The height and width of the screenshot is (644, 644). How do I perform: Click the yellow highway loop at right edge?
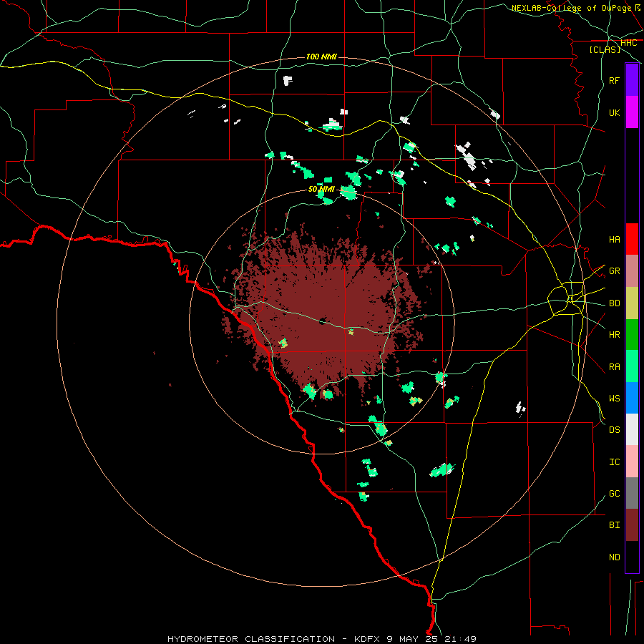pyautogui.click(x=566, y=299)
